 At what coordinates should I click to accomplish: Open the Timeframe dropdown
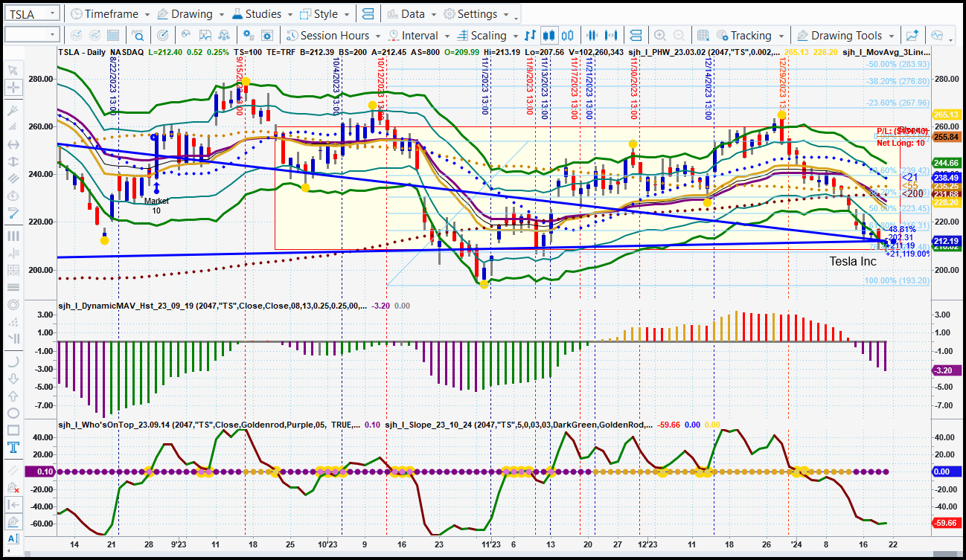pyautogui.click(x=110, y=14)
